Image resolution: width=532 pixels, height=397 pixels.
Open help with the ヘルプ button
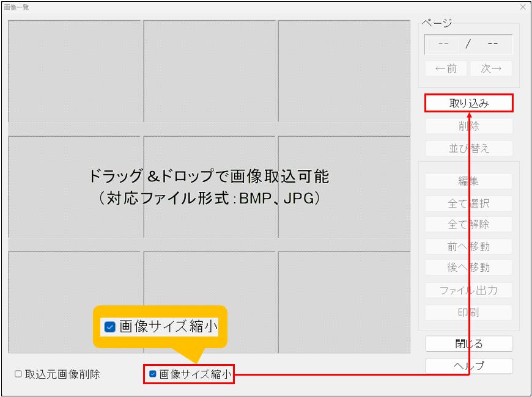pos(468,366)
